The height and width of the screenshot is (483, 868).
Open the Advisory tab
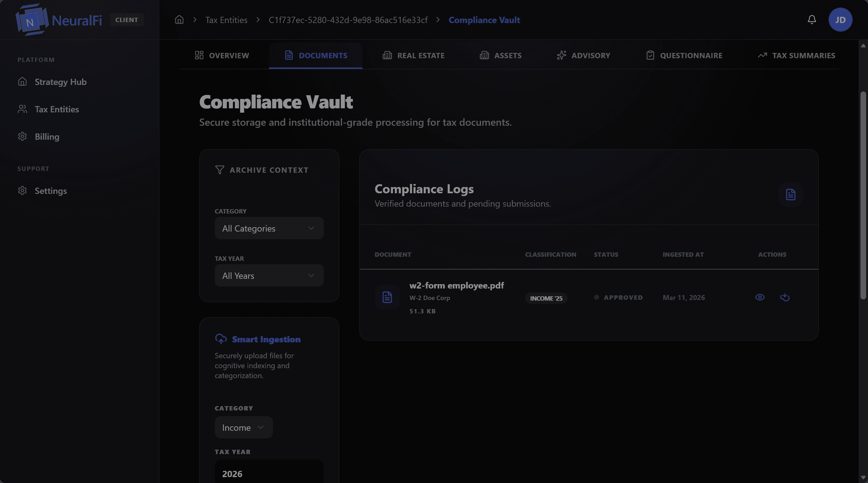click(x=583, y=55)
